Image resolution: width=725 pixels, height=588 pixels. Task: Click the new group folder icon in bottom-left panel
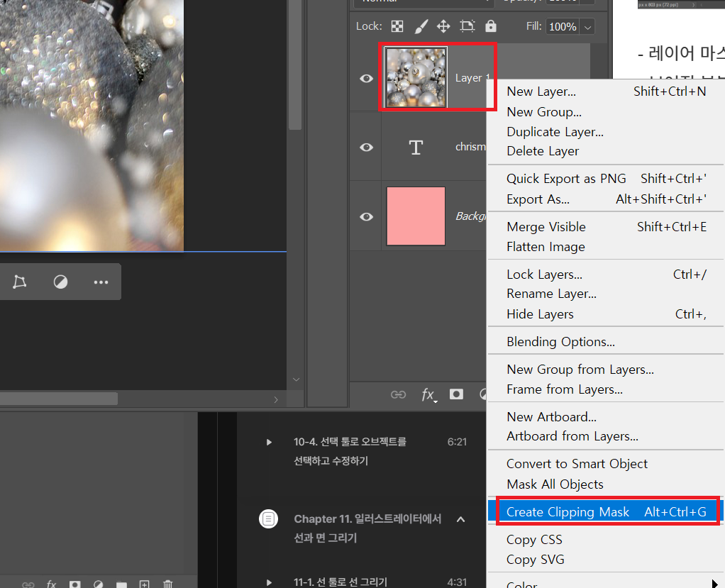121,584
